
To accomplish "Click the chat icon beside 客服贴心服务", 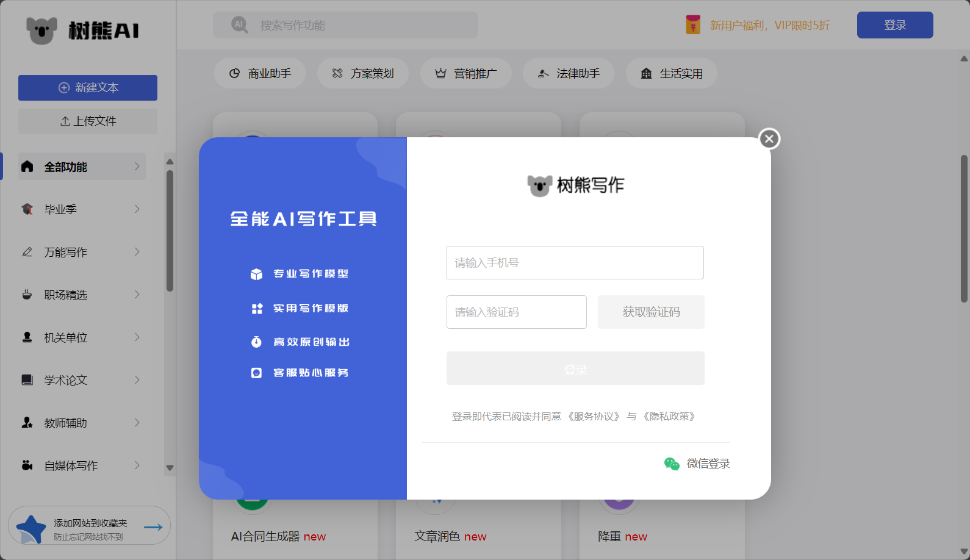I will tap(256, 373).
